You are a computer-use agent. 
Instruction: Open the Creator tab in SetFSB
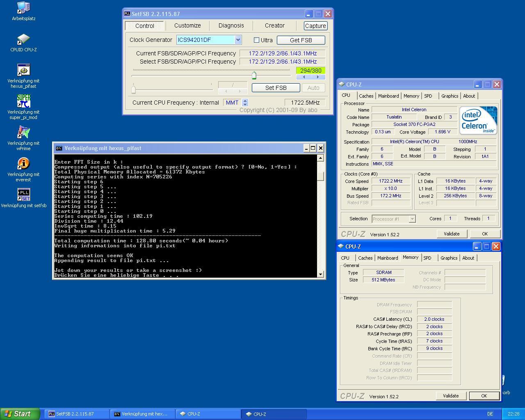pos(274,25)
